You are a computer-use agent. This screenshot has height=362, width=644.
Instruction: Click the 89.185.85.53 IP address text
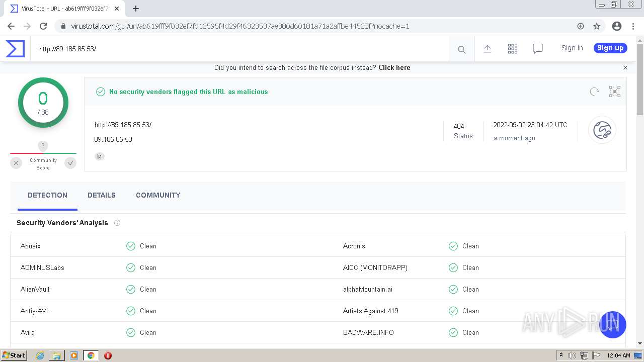tap(113, 139)
